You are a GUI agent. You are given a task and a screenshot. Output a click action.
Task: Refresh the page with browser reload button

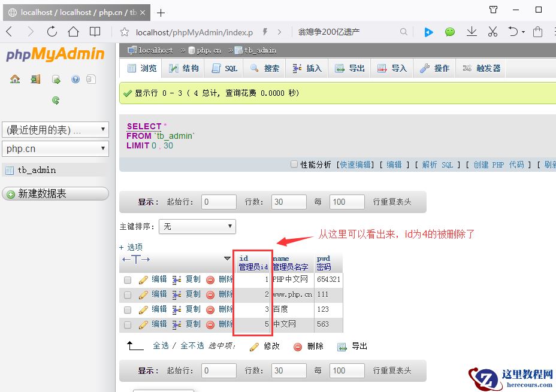52,32
